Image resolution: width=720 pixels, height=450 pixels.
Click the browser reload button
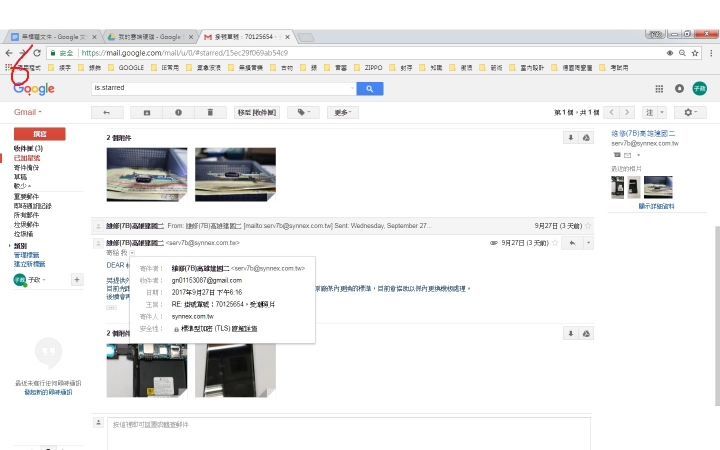(x=37, y=53)
